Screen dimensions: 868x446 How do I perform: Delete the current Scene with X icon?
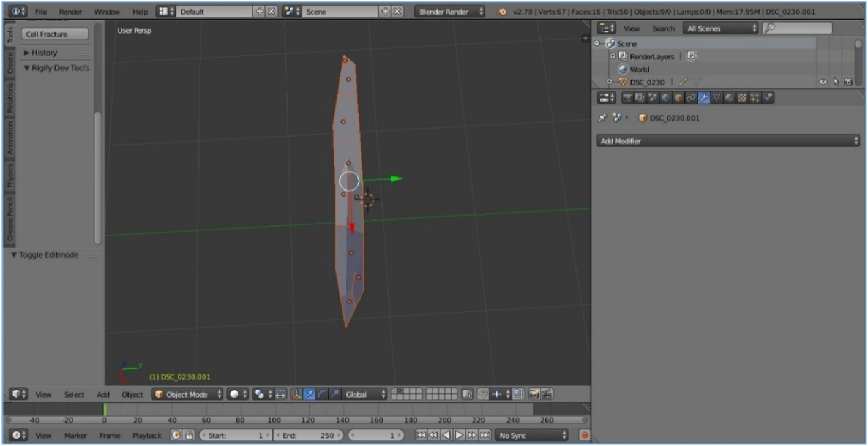click(397, 12)
